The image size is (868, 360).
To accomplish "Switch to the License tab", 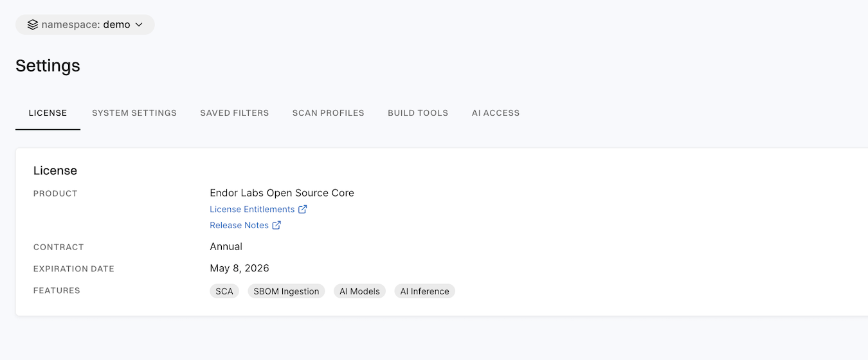I will (48, 113).
